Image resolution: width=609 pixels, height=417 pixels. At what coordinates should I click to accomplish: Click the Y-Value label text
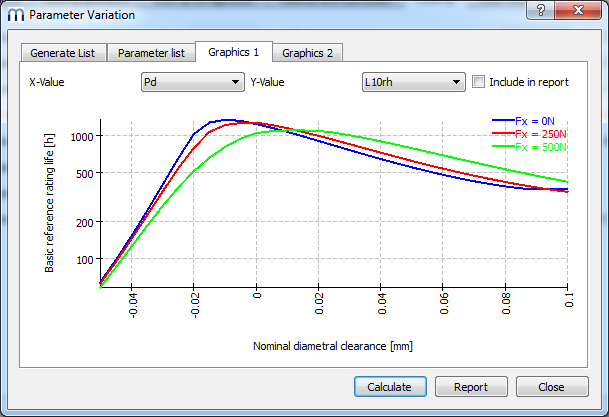267,82
